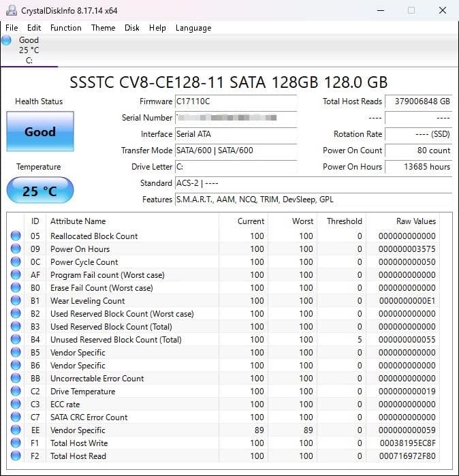Close the CrystalDiskInfo window

(x=443, y=11)
